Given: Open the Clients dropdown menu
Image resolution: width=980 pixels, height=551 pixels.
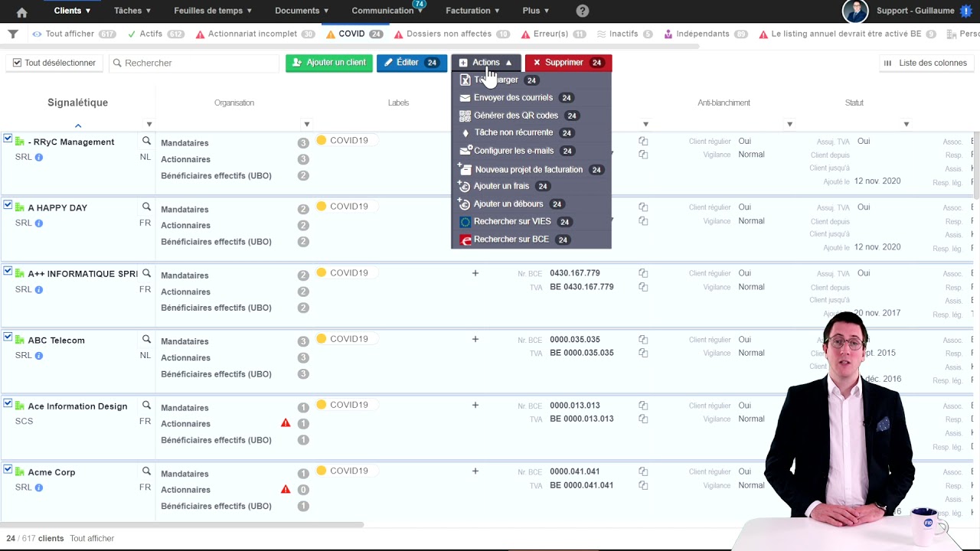Looking at the screenshot, I should (73, 11).
